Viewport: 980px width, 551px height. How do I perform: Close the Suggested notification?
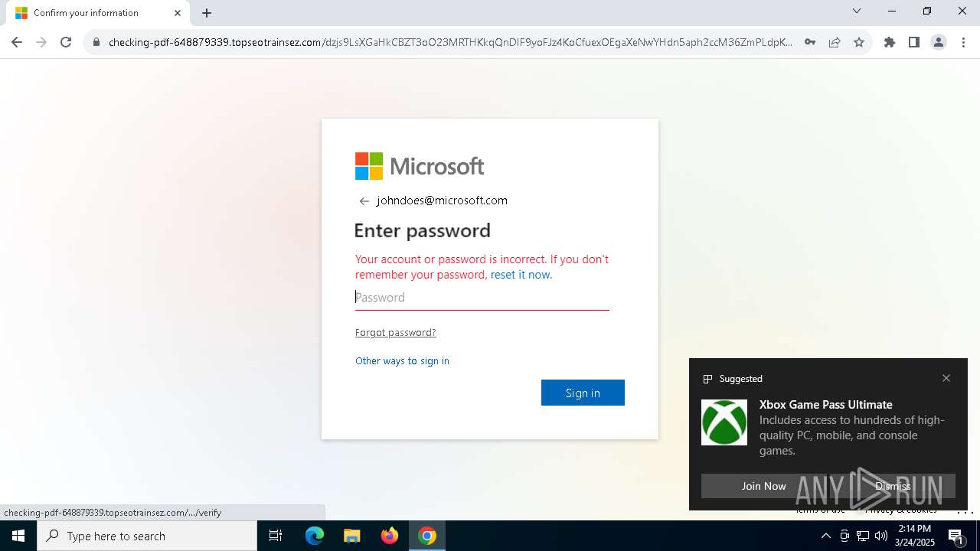coord(946,378)
